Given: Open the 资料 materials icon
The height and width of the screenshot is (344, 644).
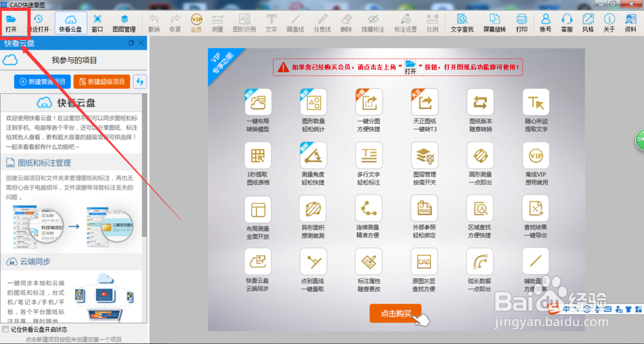Looking at the screenshot, I should (x=630, y=19).
